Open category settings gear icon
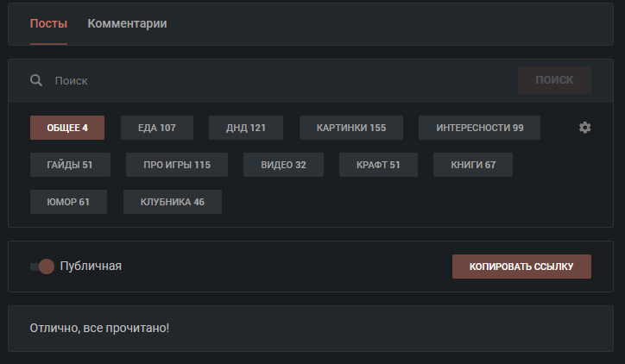This screenshot has height=364, width=625. click(x=585, y=128)
